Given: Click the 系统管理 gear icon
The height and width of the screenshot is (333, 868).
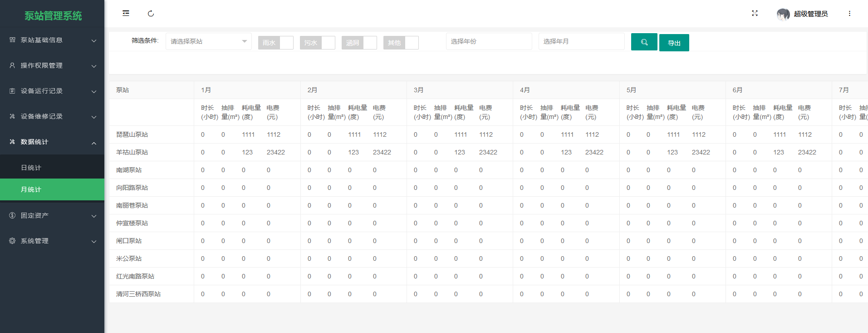Looking at the screenshot, I should 12,241.
